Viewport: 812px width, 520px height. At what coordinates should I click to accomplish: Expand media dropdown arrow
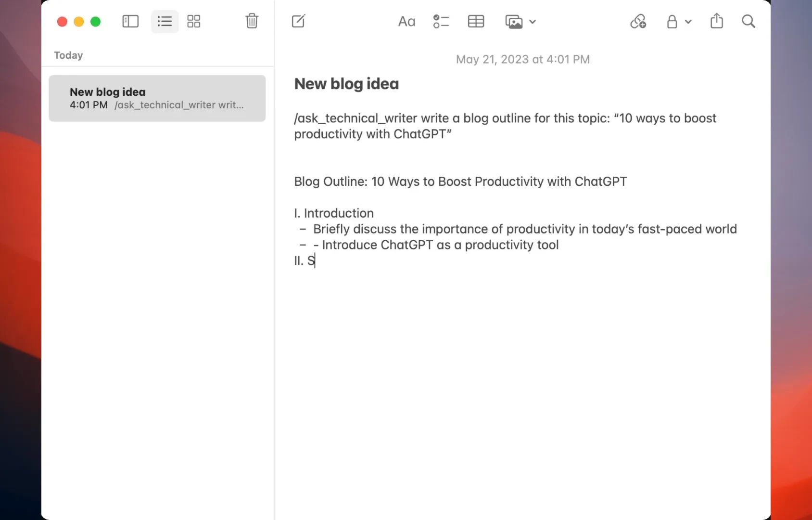pos(533,22)
